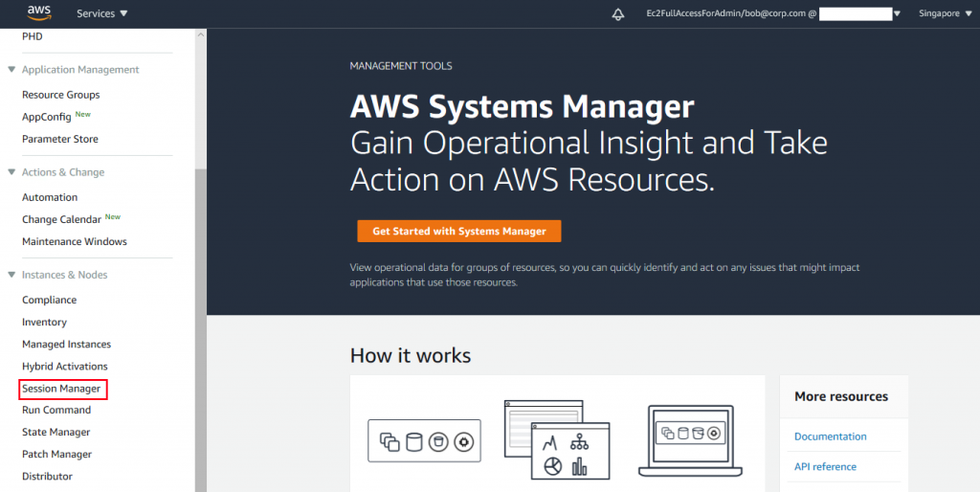Open PHD in the sidebar
980x492 pixels.
tap(33, 36)
